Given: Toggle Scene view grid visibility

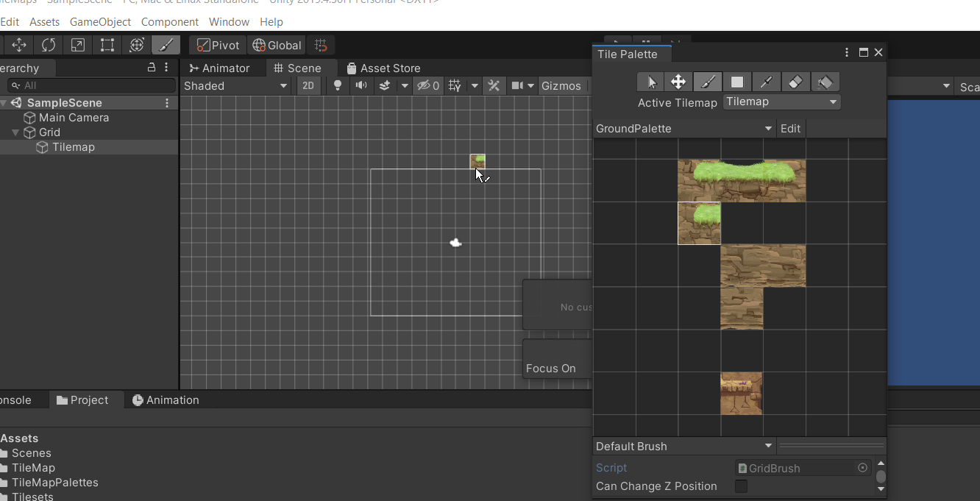Looking at the screenshot, I should tap(455, 85).
